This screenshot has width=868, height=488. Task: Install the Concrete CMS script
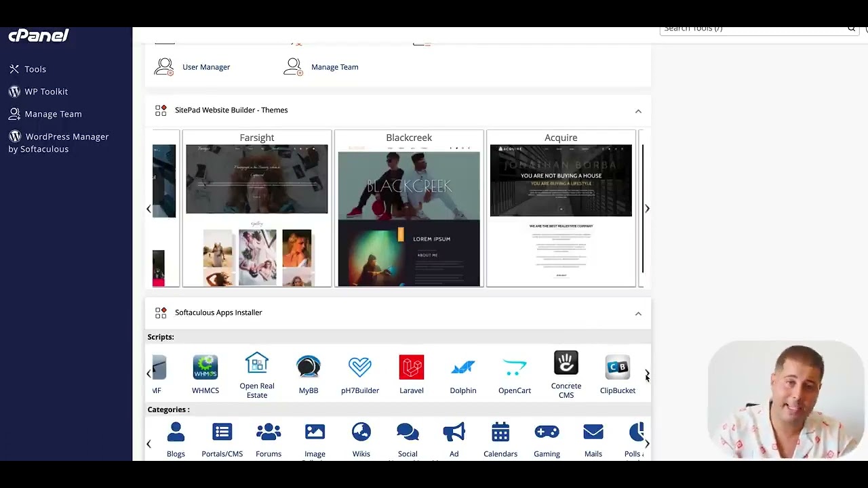(x=566, y=375)
